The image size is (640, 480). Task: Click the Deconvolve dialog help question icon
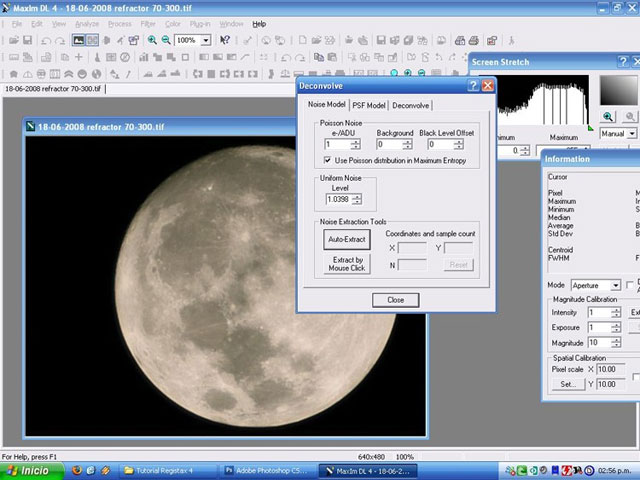point(472,86)
